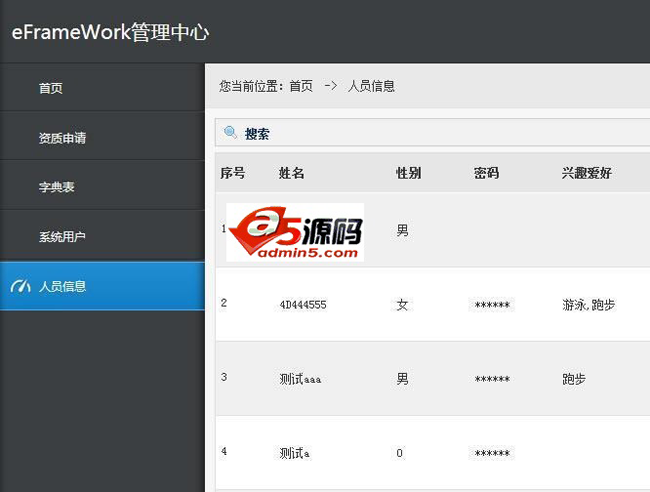
Task: Click hobby cell 游泳,跑步
Action: click(589, 305)
